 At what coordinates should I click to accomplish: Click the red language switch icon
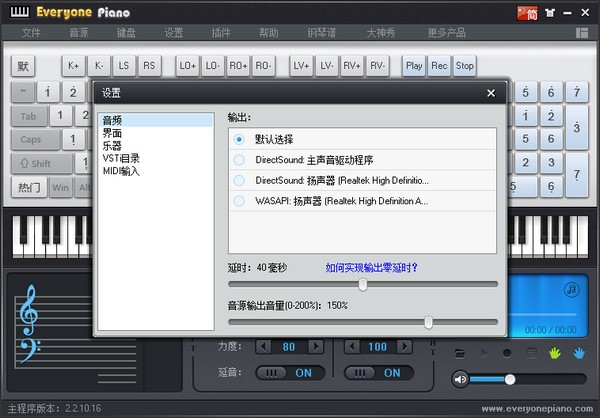(527, 12)
